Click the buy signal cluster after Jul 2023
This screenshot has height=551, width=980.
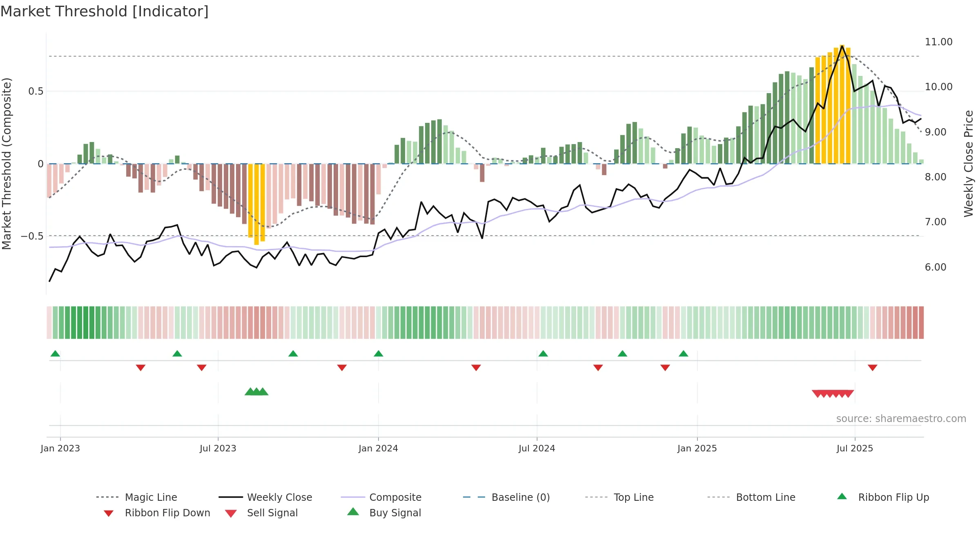256,391
